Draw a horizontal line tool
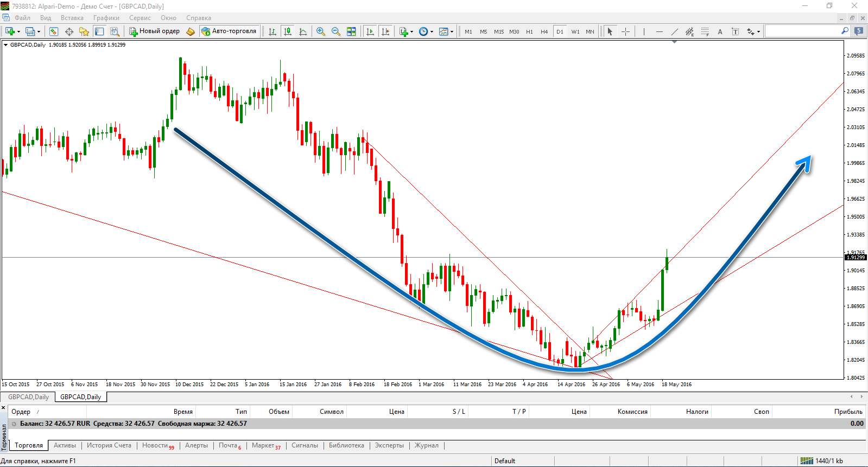The image size is (868, 467). 659,31
